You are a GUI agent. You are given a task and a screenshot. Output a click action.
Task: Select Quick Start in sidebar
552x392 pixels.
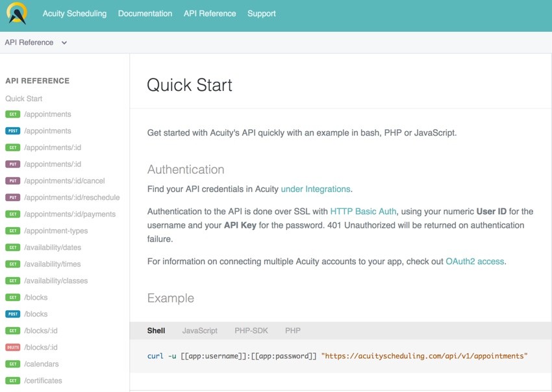pos(23,99)
